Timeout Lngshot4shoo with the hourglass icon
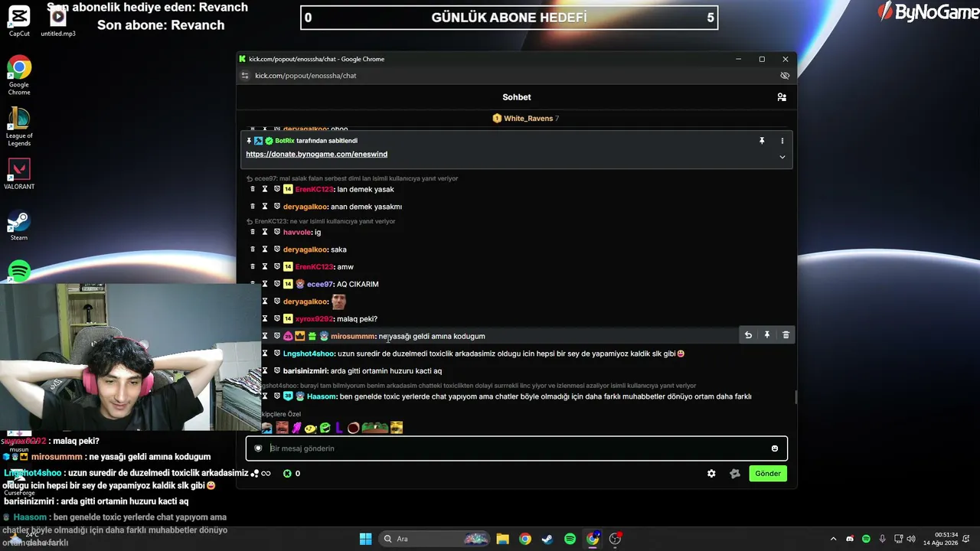Viewport: 980px width, 551px height. point(265,354)
